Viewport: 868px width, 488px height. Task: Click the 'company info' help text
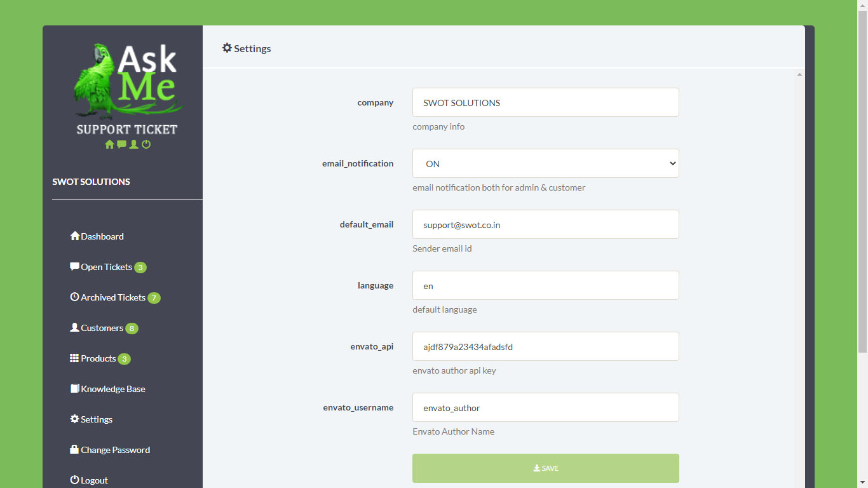pos(438,126)
